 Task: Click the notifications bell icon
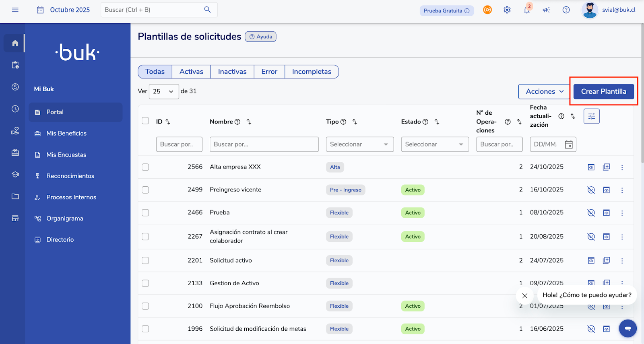[x=526, y=10]
